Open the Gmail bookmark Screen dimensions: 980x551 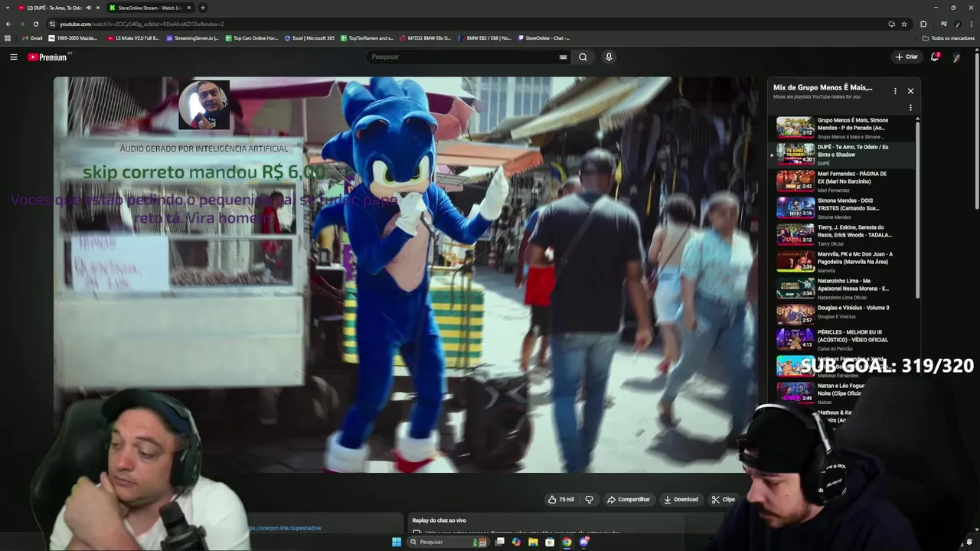pos(32,37)
